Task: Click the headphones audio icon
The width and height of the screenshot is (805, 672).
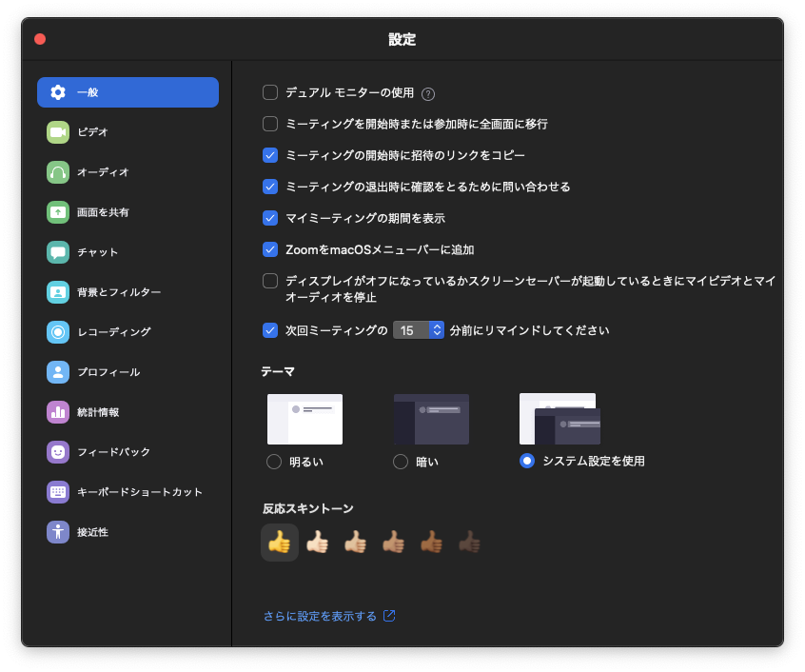Action: click(x=58, y=172)
